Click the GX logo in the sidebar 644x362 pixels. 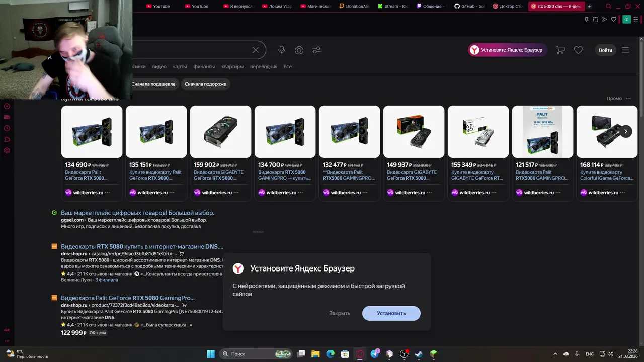pyautogui.click(x=7, y=330)
